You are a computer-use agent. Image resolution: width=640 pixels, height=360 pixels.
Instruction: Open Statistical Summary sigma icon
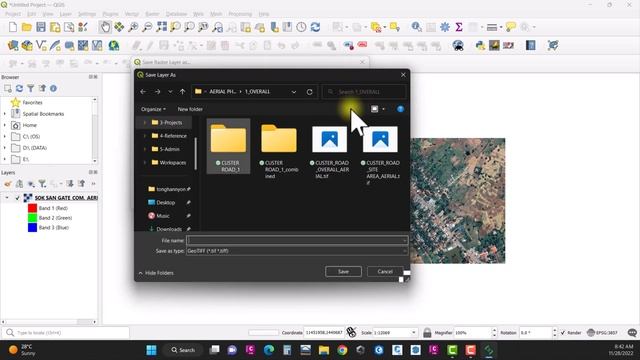tap(459, 27)
